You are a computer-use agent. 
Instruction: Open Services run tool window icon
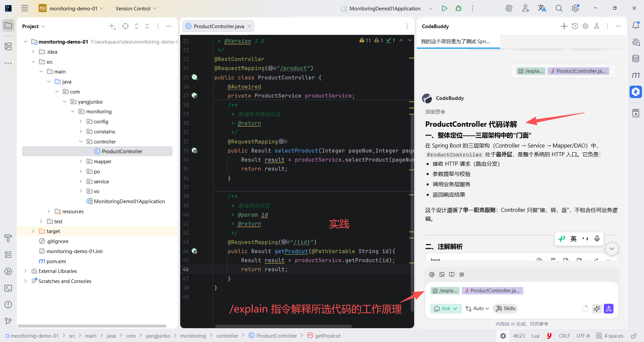pyautogui.click(x=8, y=271)
